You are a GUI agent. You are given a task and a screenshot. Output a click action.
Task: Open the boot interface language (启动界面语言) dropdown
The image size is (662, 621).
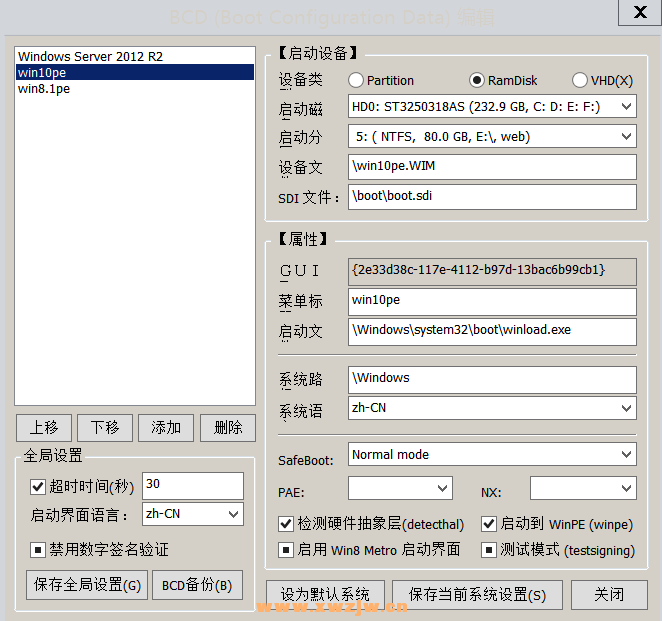(x=193, y=514)
